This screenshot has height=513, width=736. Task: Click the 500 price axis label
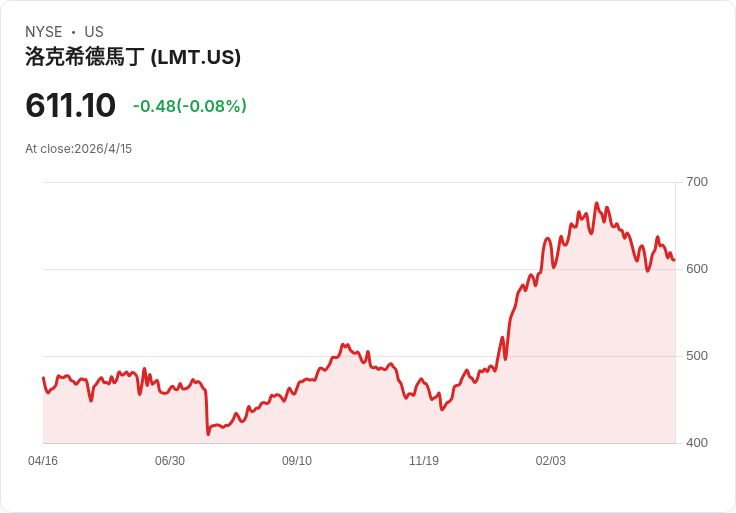[x=697, y=356]
